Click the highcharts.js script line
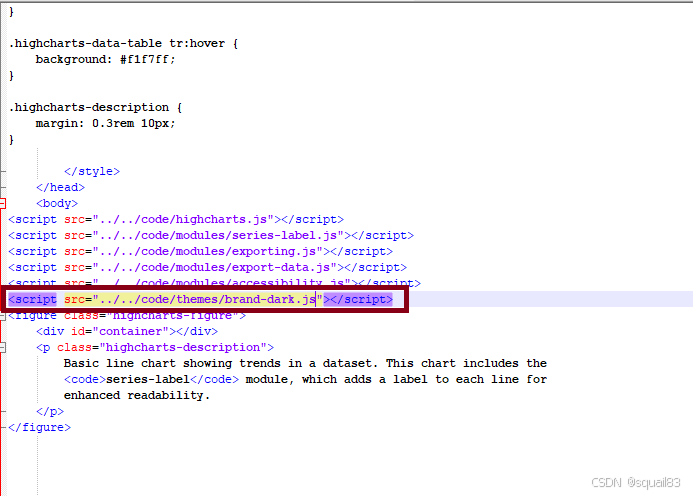Screen dimensions: 693x496 (x=176, y=219)
